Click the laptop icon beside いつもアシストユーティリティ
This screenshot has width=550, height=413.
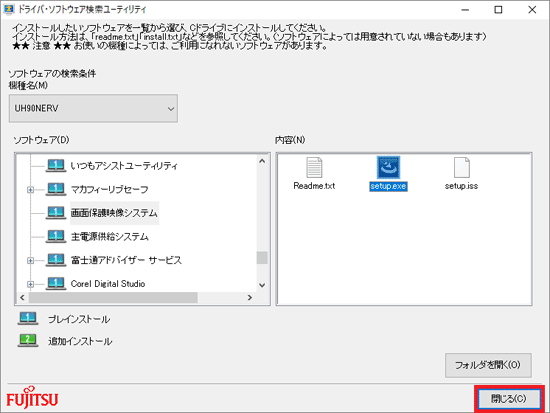click(56, 165)
